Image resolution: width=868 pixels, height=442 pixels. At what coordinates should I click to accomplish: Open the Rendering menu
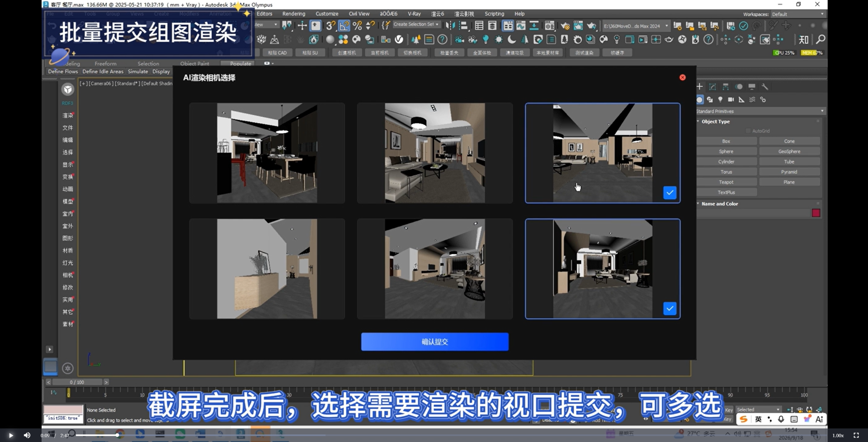[294, 14]
